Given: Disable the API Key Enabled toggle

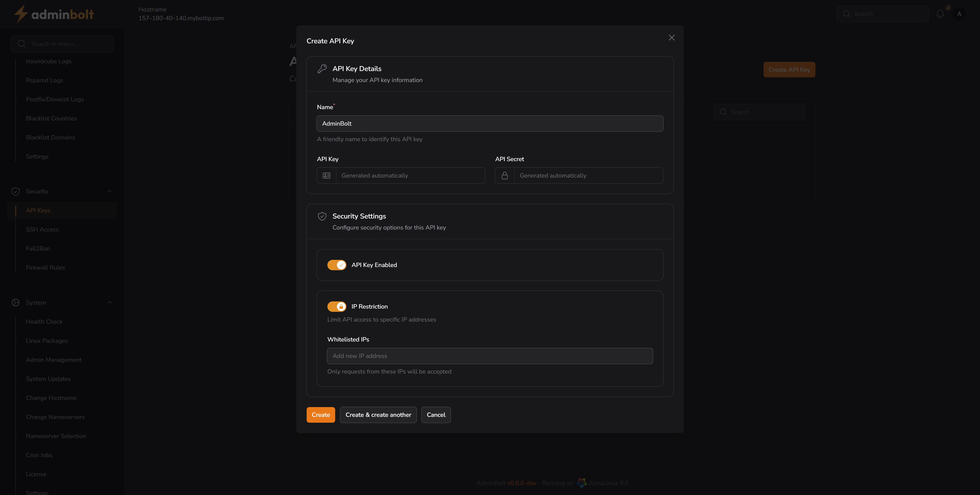Looking at the screenshot, I should point(337,265).
